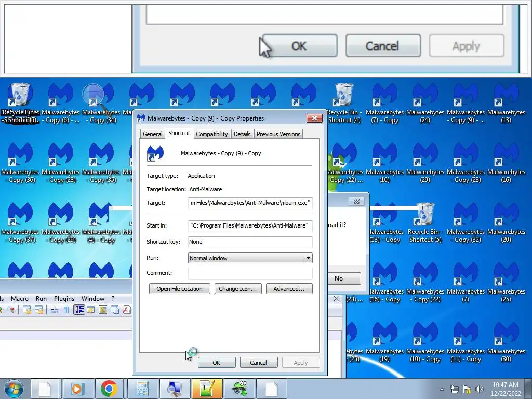This screenshot has width=532, height=399.
Task: Select desktop icon Malwarebytes (24)
Action: click(425, 103)
